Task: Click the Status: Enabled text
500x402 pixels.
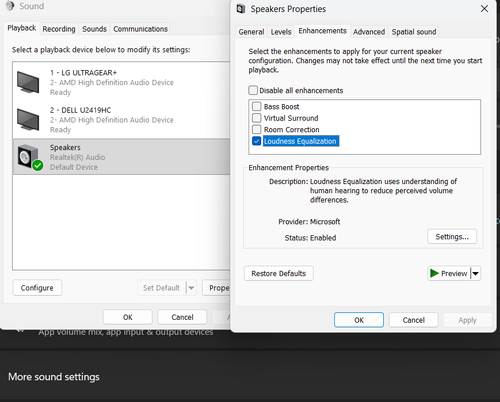Action: [x=310, y=238]
